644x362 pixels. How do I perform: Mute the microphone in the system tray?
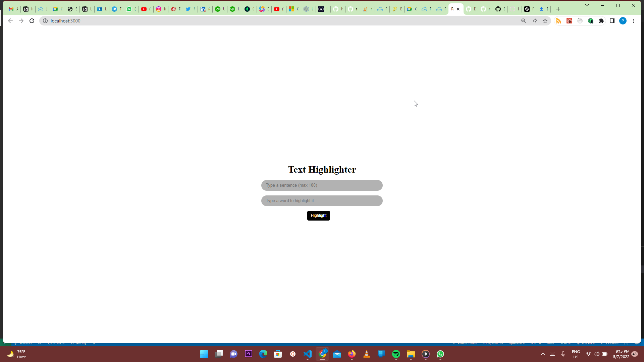coord(563,354)
